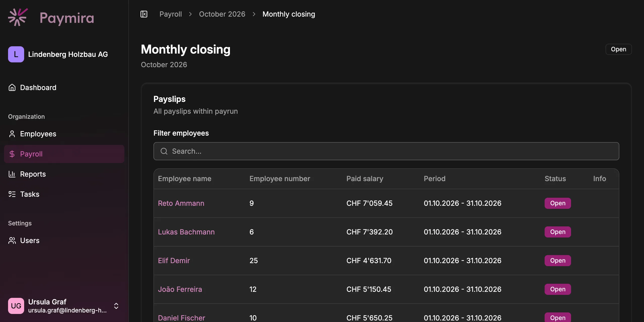644x322 pixels.
Task: Click the Open status badge for Reto Ammann
Action: click(x=558, y=203)
